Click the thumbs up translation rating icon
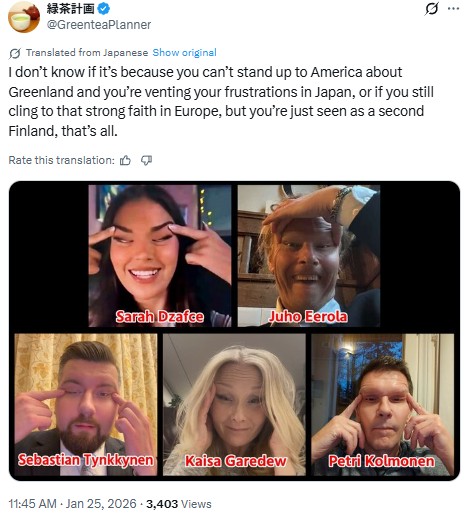This screenshot has height=519, width=470. [125, 161]
